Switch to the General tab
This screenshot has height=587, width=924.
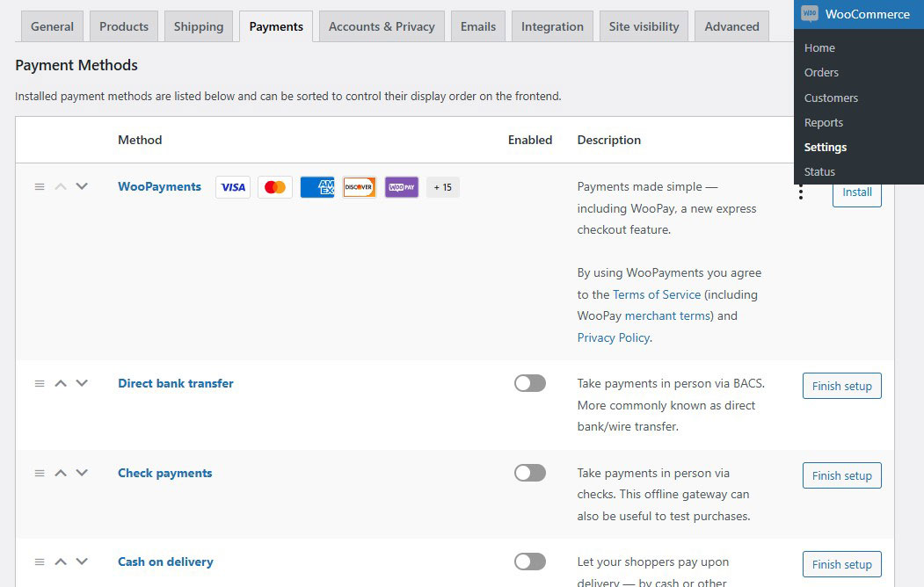coord(53,26)
